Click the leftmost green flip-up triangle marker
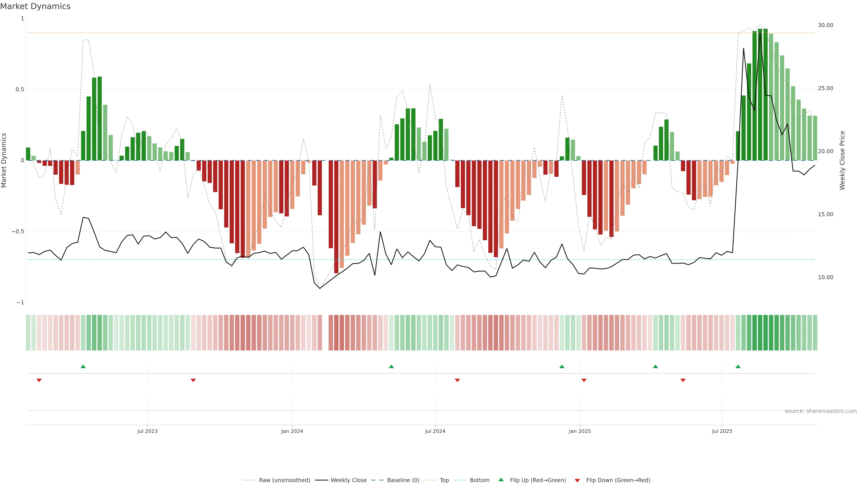The width and height of the screenshot is (868, 488). [x=83, y=366]
